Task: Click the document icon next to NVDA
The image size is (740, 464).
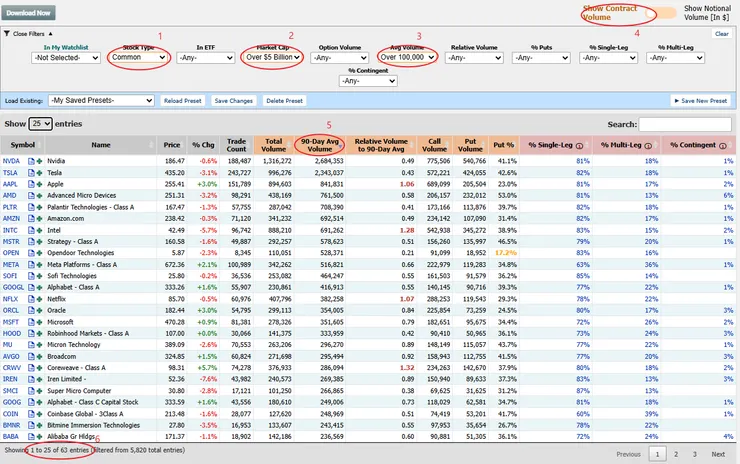Action: point(32,160)
